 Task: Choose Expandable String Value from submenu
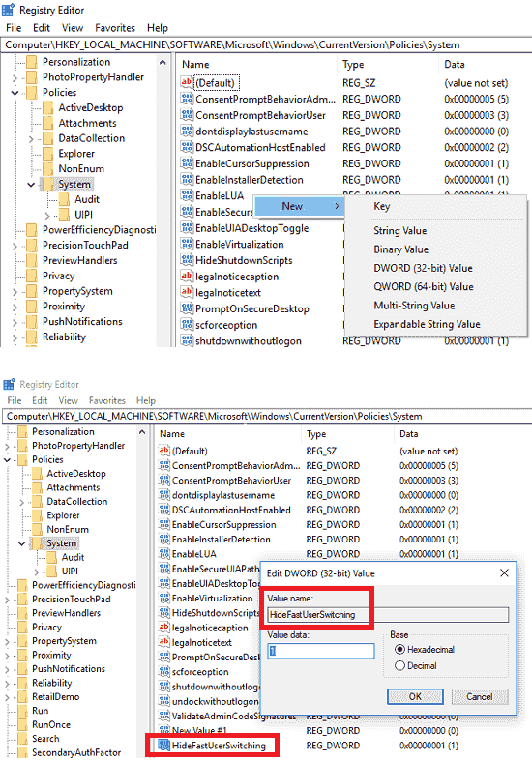[x=427, y=324]
